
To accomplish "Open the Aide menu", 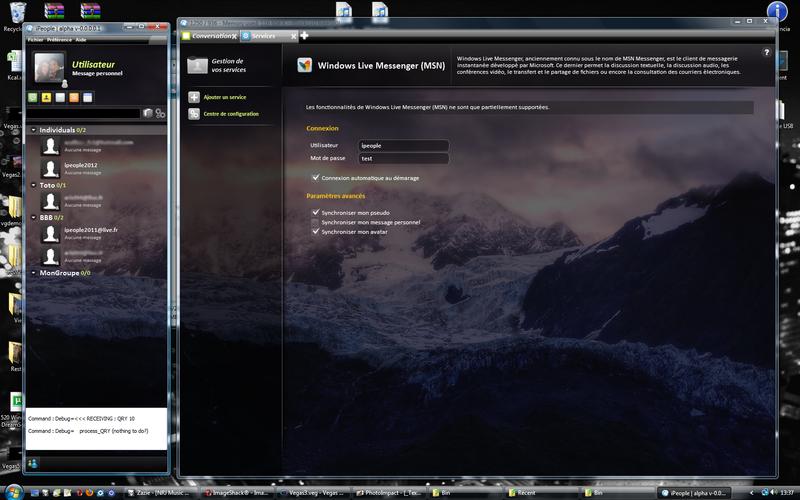I will click(x=81, y=40).
